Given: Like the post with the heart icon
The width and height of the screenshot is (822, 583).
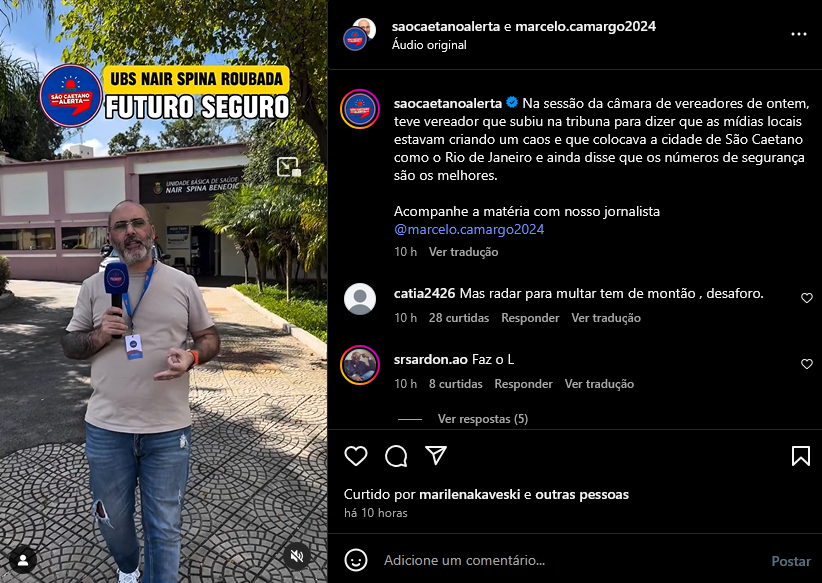Looking at the screenshot, I should [x=355, y=456].
